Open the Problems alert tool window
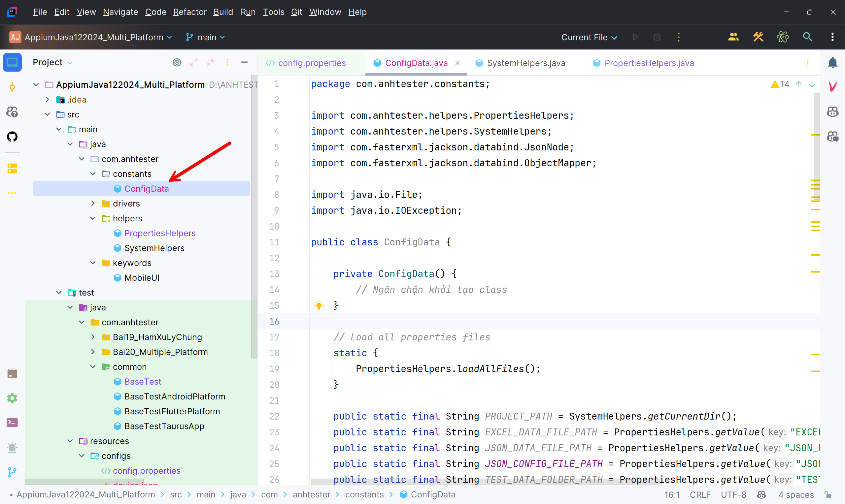The width and height of the screenshot is (845, 504). 12,447
